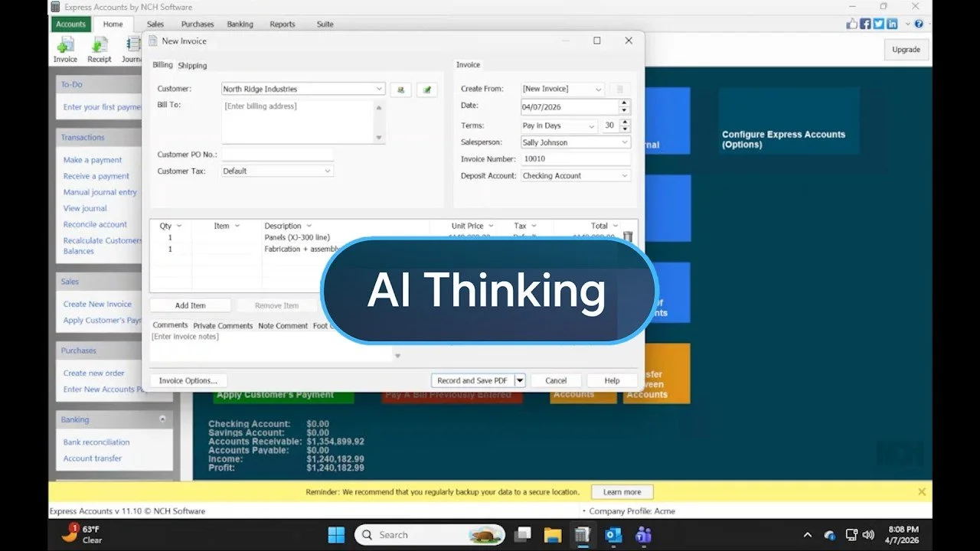Click the Bank reconciliation link

(x=96, y=442)
